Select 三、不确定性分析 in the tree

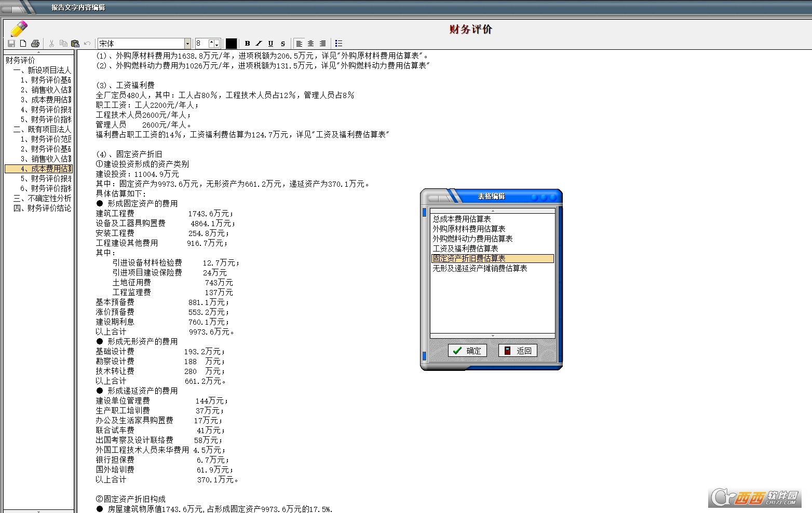click(42, 198)
